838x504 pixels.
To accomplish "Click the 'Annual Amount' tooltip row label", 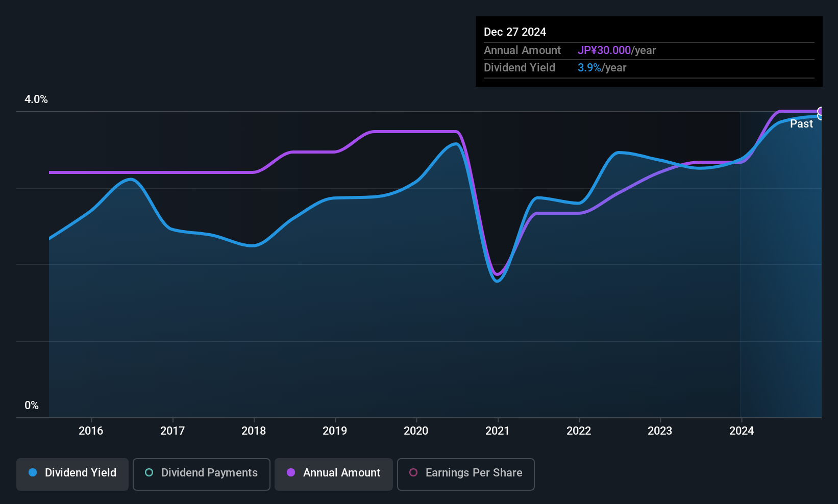I will tap(522, 50).
